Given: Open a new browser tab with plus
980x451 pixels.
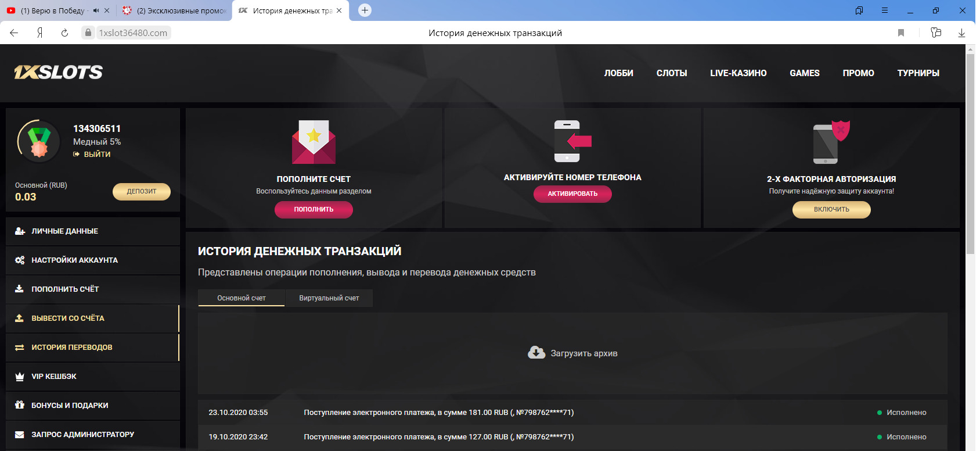Looking at the screenshot, I should pos(365,10).
